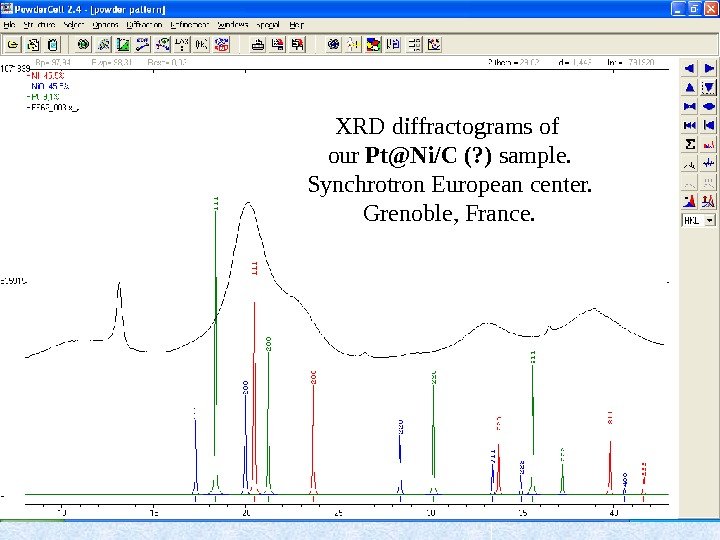Click the printer toolbar icon
The width and height of the screenshot is (720, 540).
coord(258,45)
